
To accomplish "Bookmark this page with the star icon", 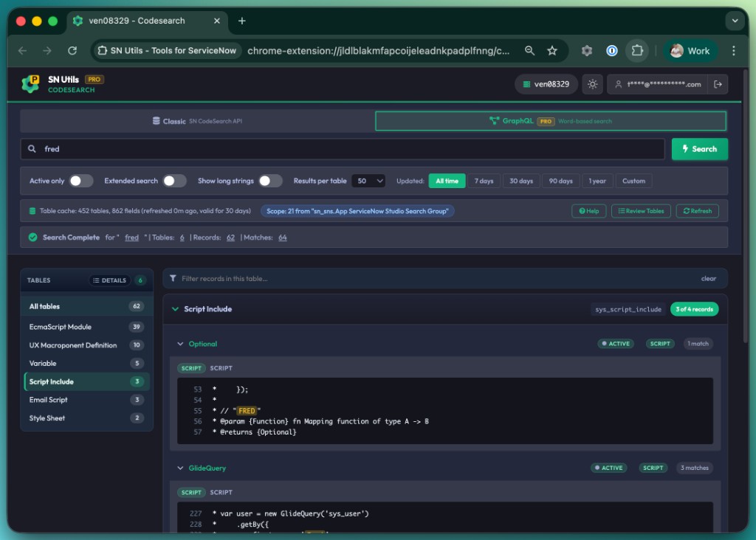I will [552, 51].
